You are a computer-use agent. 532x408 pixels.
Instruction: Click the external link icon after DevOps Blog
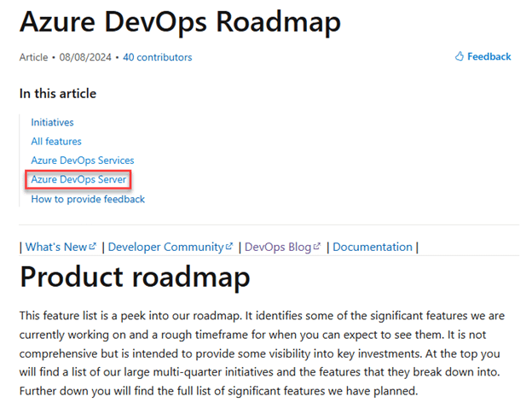coord(317,248)
